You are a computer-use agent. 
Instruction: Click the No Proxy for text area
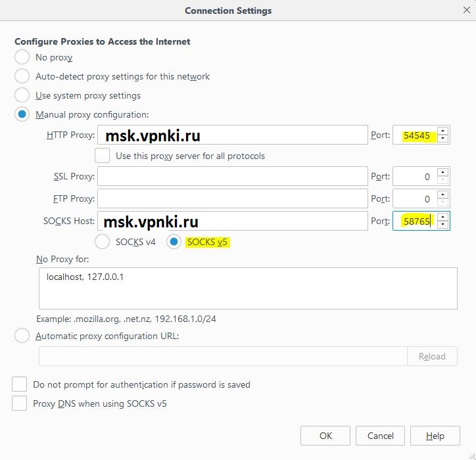tap(248, 288)
